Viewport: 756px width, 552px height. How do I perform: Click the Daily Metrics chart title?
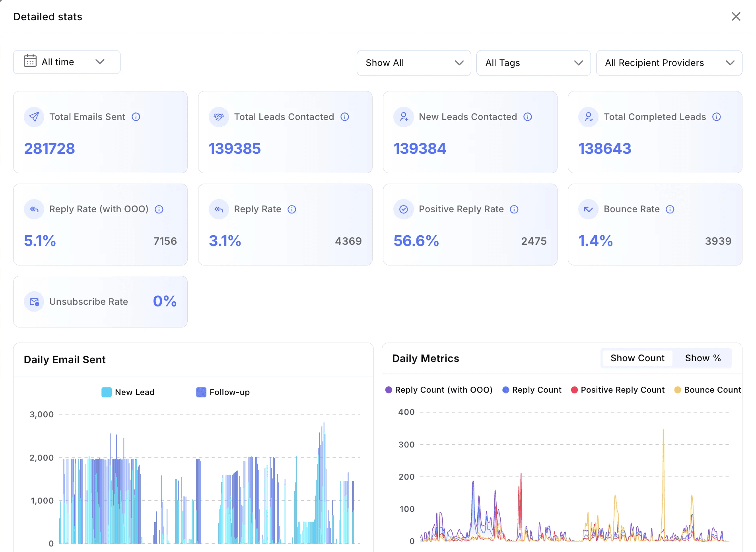click(426, 358)
